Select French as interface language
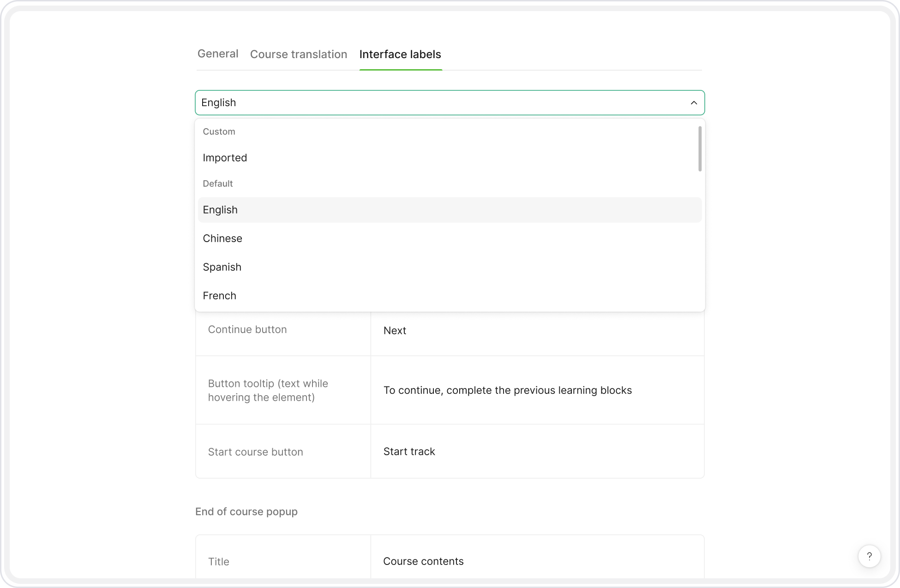 tap(219, 296)
